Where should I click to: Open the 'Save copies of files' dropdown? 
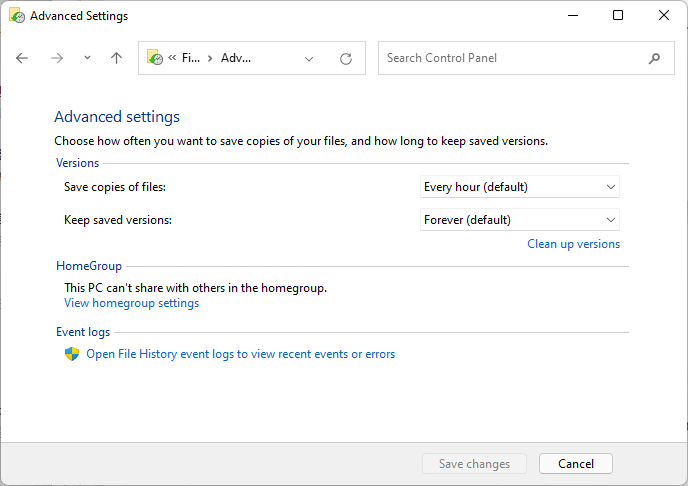tap(520, 187)
